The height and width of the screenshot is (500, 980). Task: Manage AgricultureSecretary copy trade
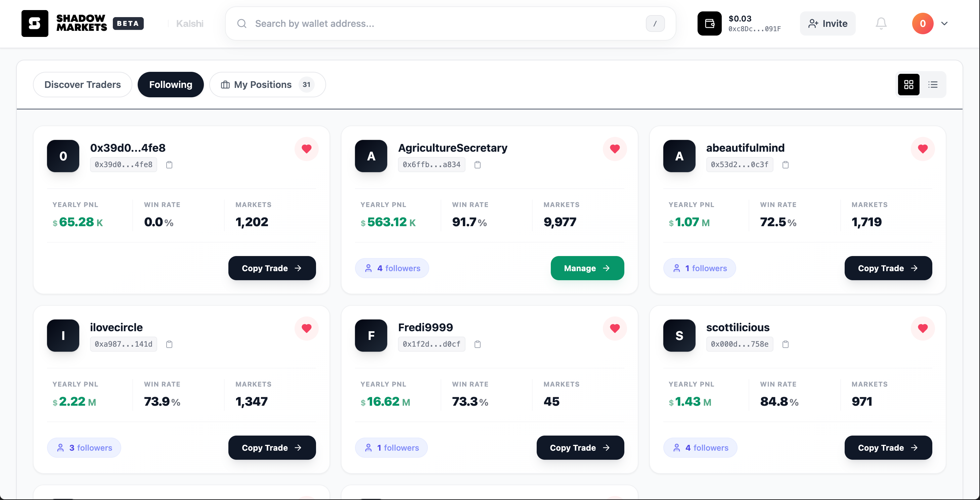(587, 268)
